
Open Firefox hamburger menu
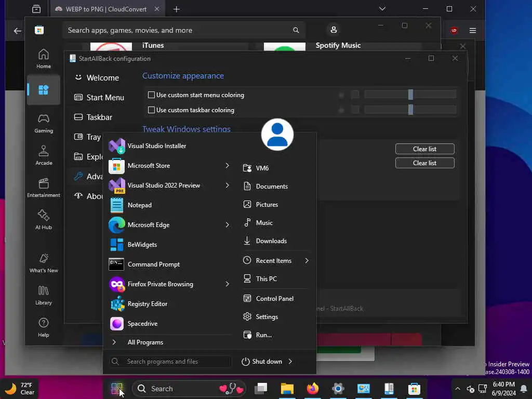473,31
